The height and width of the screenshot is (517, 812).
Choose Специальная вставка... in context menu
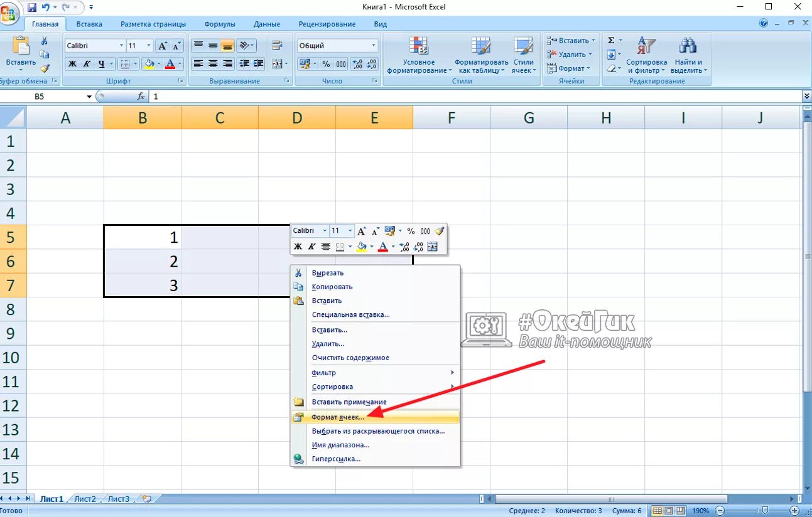click(x=375, y=314)
